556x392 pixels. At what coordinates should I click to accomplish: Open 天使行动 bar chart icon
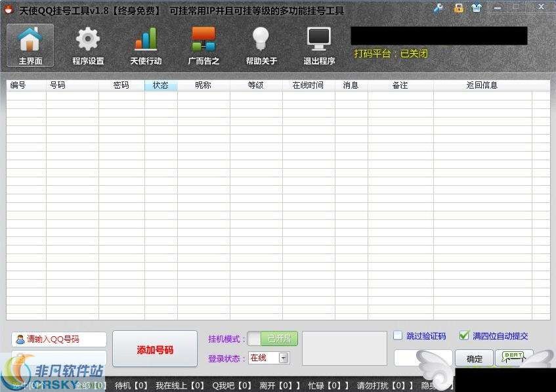click(x=146, y=45)
